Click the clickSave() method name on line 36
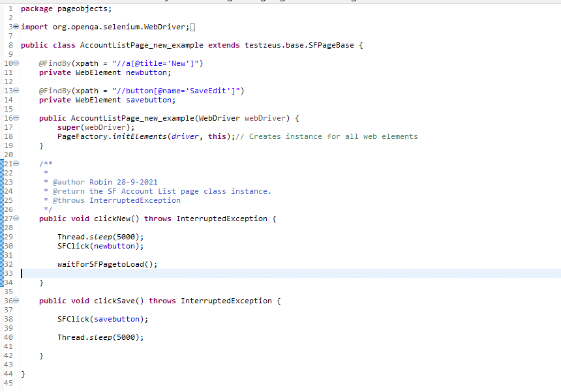The height and width of the screenshot is (392, 561). (119, 301)
